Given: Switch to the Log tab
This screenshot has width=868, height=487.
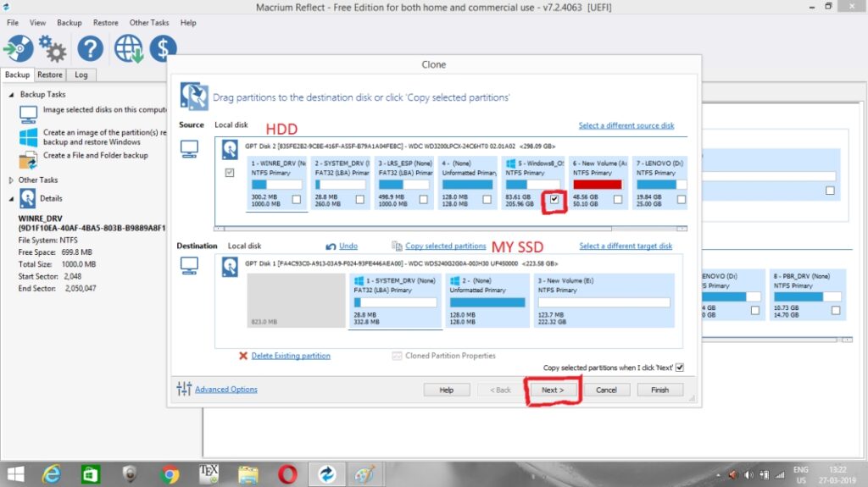Looking at the screenshot, I should [81, 75].
